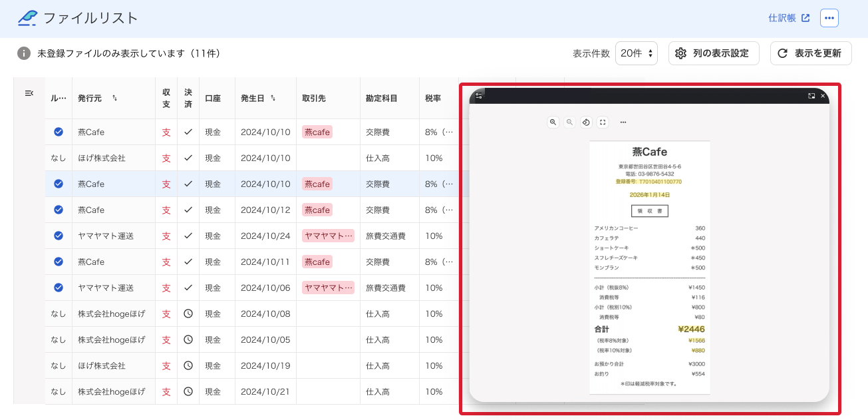The height and width of the screenshot is (420, 868).
Task: Click the pop-out icon on preview panel
Action: point(811,96)
